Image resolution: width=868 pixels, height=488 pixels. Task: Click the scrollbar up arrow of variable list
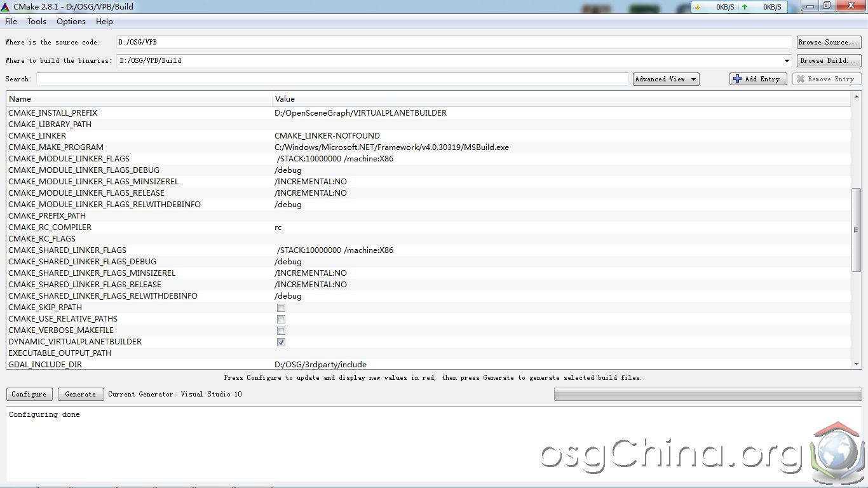click(856, 97)
